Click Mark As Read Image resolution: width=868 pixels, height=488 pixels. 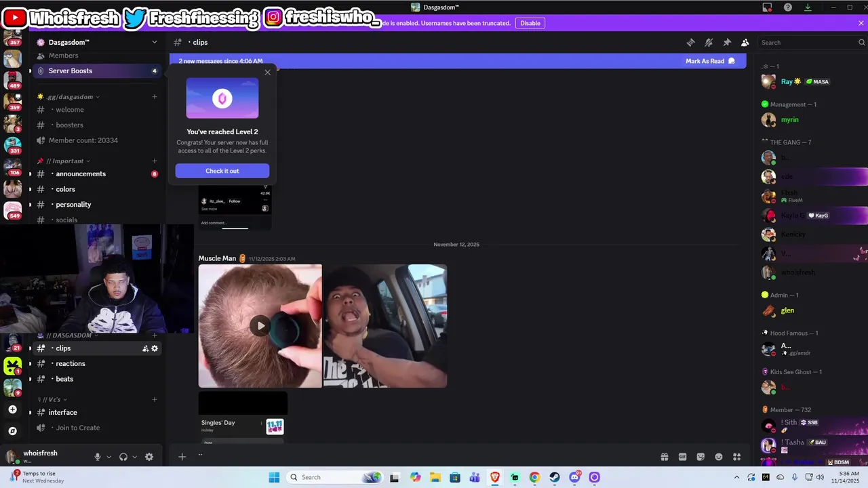[x=710, y=61]
